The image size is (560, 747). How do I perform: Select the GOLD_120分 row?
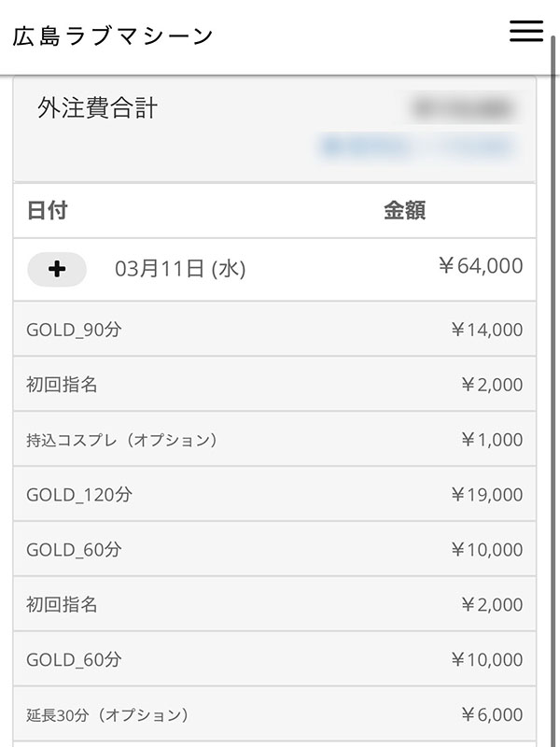click(79, 495)
